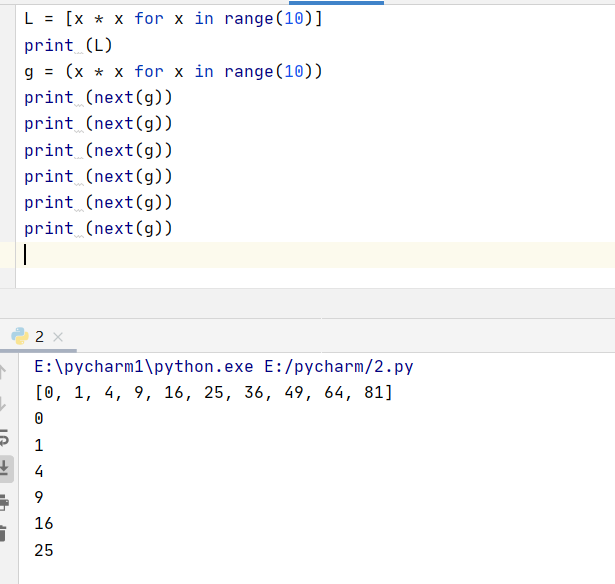Click the console path 'E:\pycharm1\python.exe E:/pycharm/2.py'
This screenshot has height=584, width=615.
point(224,367)
